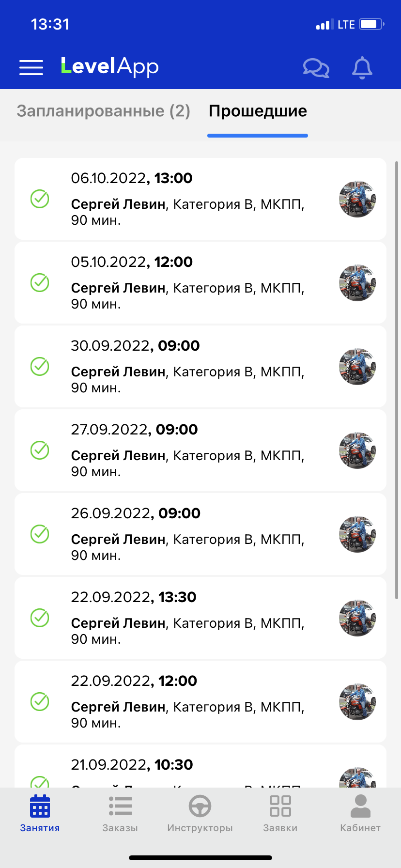Tap green checkmark on 06.10.2022 lesson
This screenshot has height=868, width=401.
pos(40,199)
